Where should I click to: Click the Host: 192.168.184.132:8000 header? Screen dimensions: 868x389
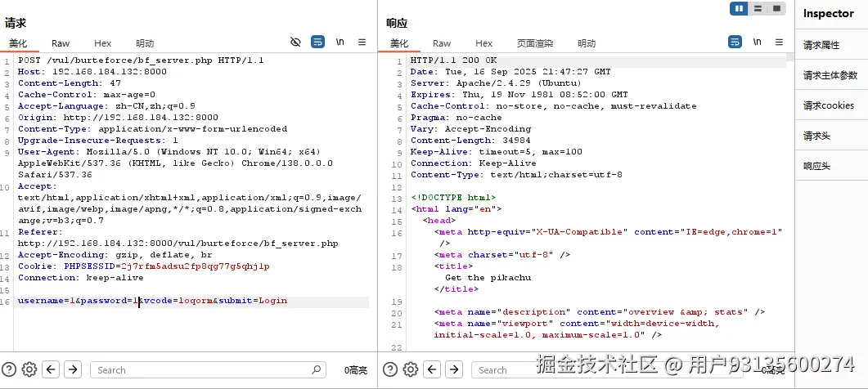point(92,71)
